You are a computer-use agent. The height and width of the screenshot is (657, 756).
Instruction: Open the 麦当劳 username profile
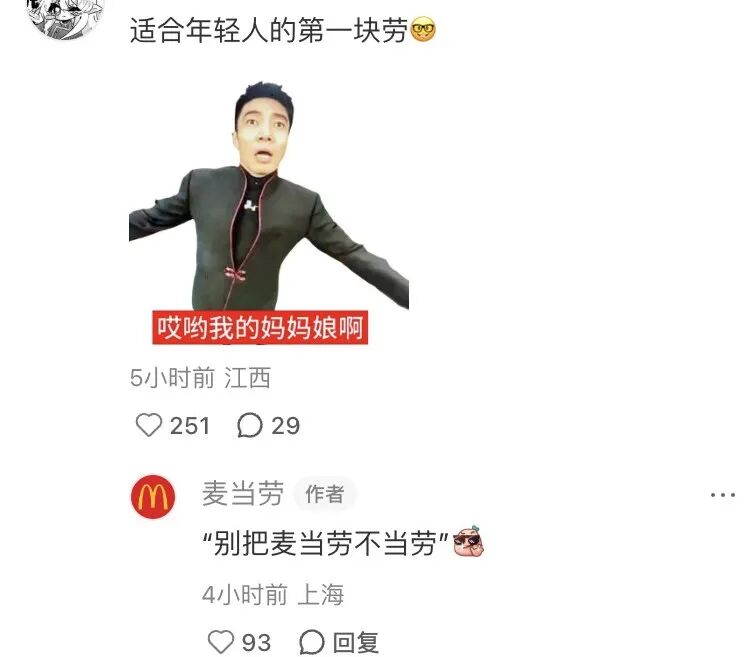pyautogui.click(x=243, y=494)
